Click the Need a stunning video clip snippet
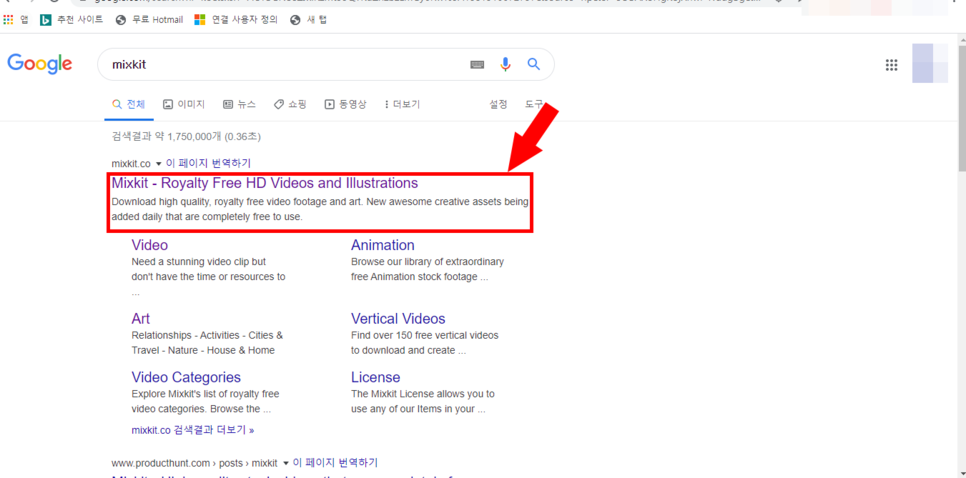 (x=208, y=277)
